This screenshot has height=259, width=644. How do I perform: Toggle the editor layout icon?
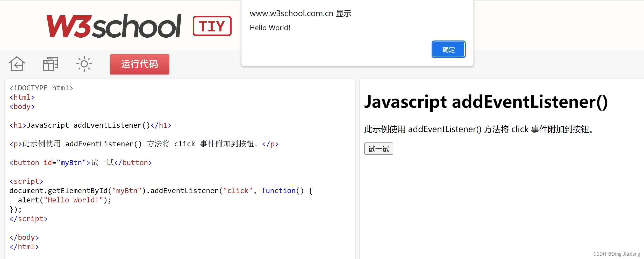51,64
